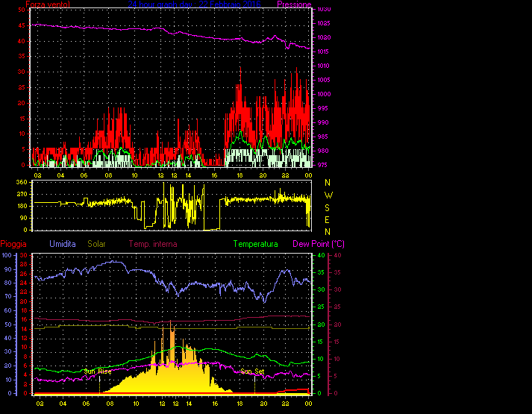Click the 'Temp. interna' legend label
Viewport: 532px width, 414px height.
coord(153,244)
